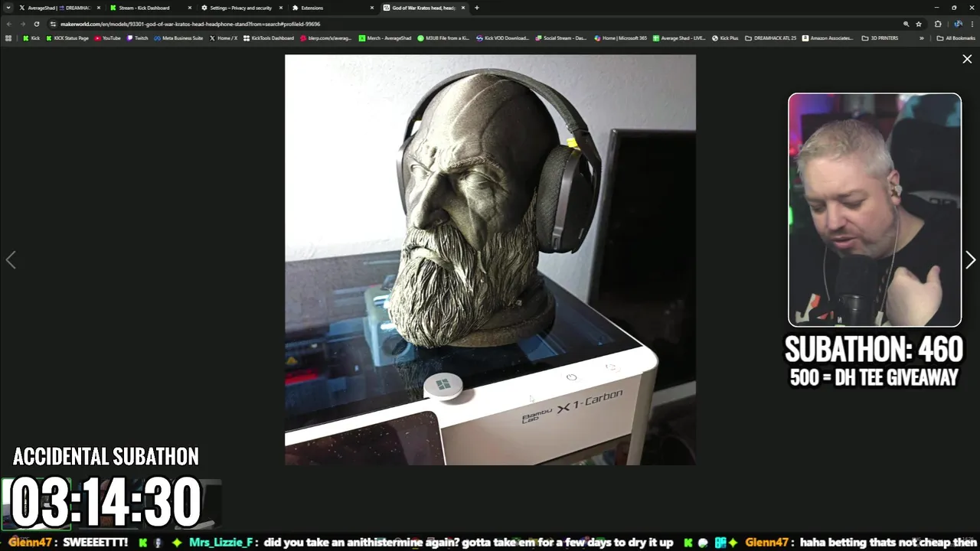Expand the 3D PRINTERS bookmark folder
The height and width of the screenshot is (551, 980).
[x=880, y=37]
